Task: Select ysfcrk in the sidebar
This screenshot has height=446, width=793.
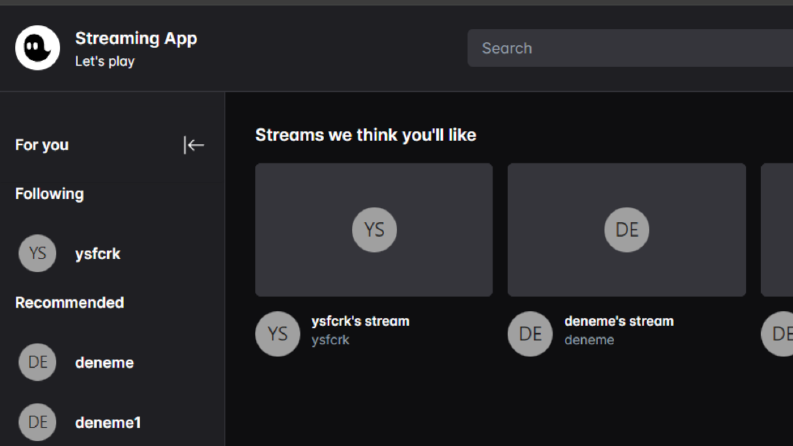Action: 98,253
